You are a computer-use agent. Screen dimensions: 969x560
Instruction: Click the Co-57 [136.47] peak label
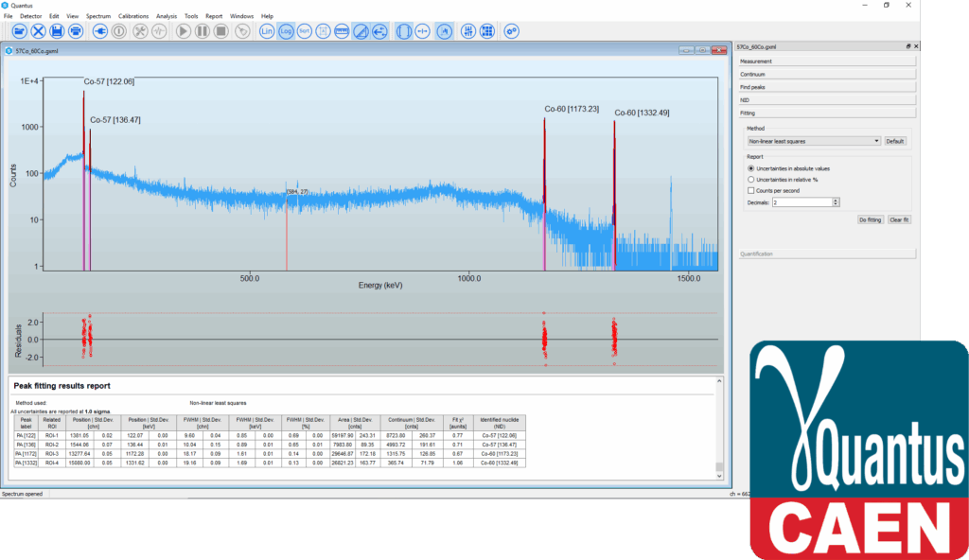(115, 120)
